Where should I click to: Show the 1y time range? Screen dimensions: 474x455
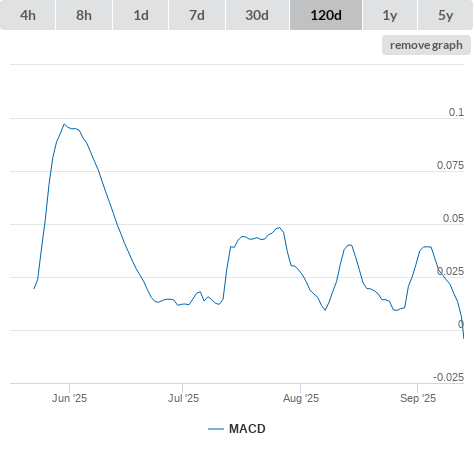tap(390, 15)
